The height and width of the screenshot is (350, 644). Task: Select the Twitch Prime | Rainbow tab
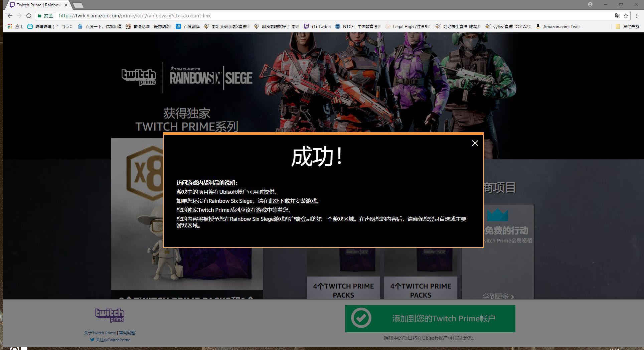tap(38, 5)
